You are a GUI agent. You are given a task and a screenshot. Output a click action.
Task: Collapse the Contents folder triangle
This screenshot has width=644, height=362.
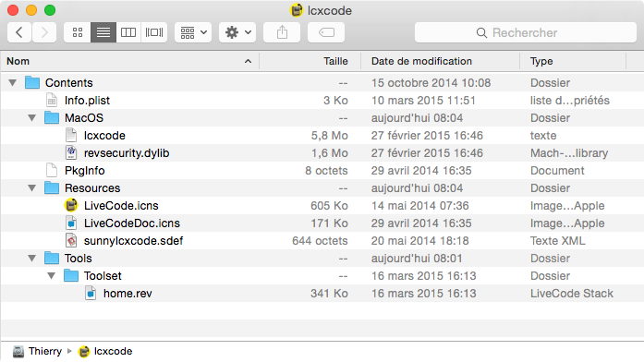click(x=13, y=83)
